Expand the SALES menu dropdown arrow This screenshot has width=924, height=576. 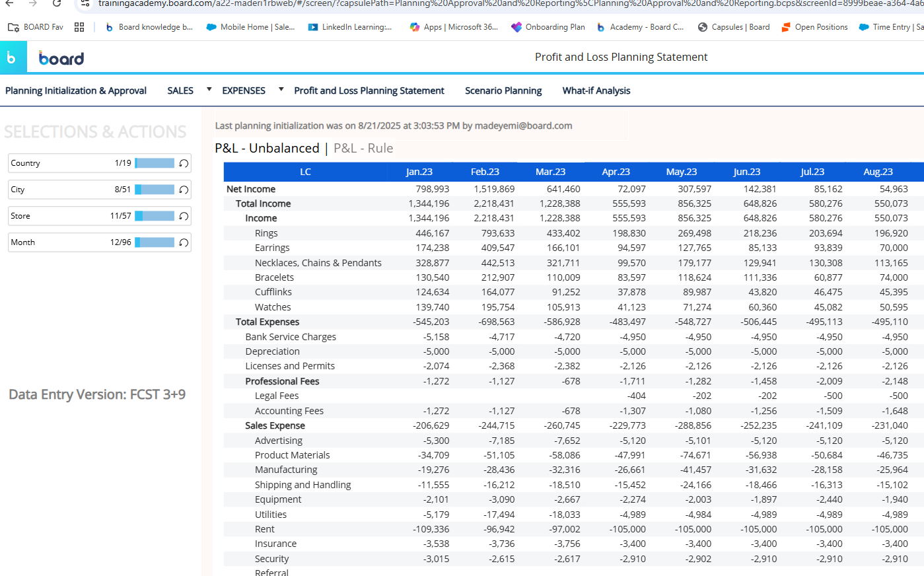(209, 89)
